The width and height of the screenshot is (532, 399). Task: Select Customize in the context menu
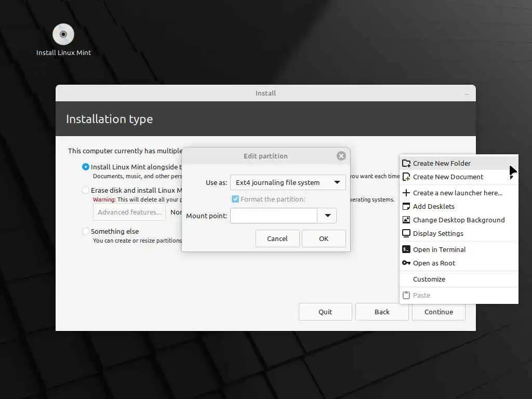459,279
